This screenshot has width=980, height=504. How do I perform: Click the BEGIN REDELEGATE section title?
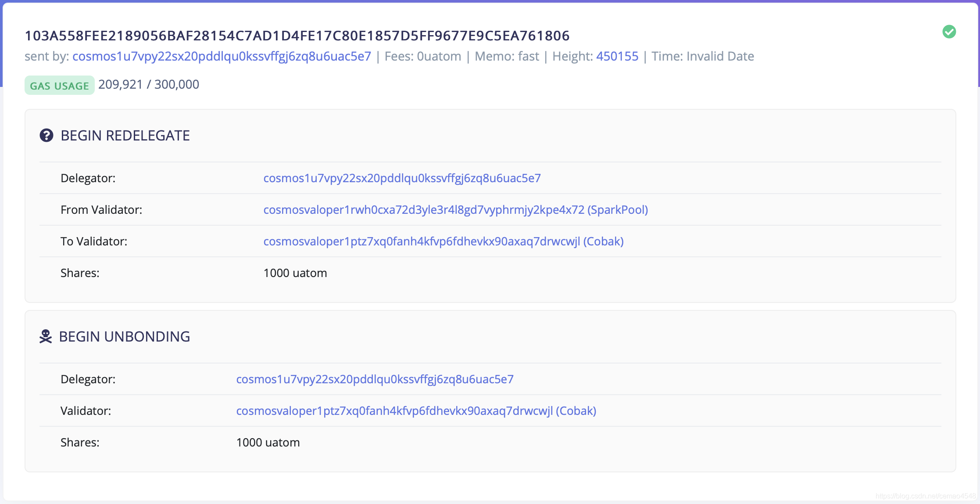tap(125, 136)
